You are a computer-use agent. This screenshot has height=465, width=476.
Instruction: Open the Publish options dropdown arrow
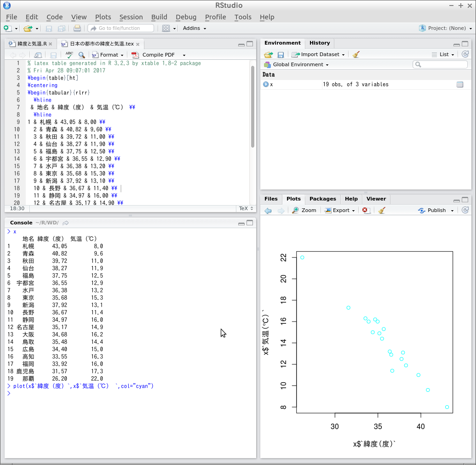click(453, 211)
